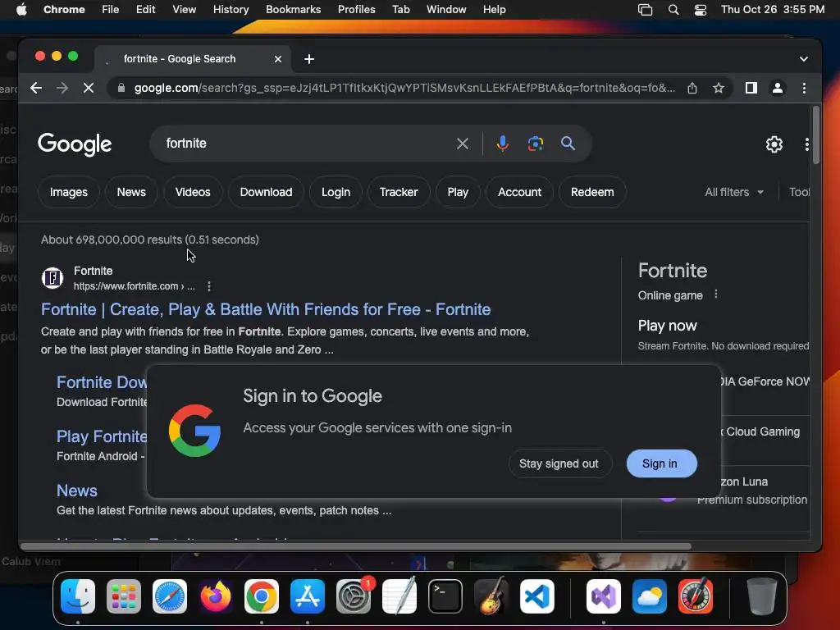Click the horizontal page scrollbar
This screenshot has width=840, height=630.
tap(356, 546)
